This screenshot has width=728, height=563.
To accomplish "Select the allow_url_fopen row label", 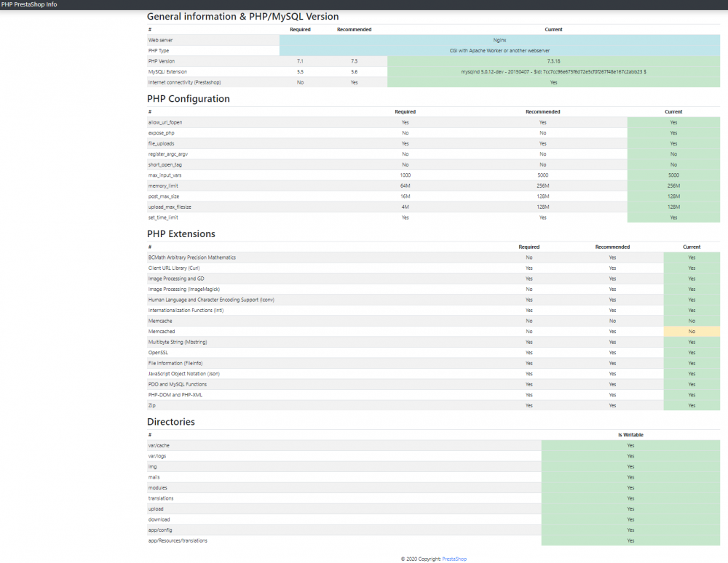I will click(x=165, y=122).
